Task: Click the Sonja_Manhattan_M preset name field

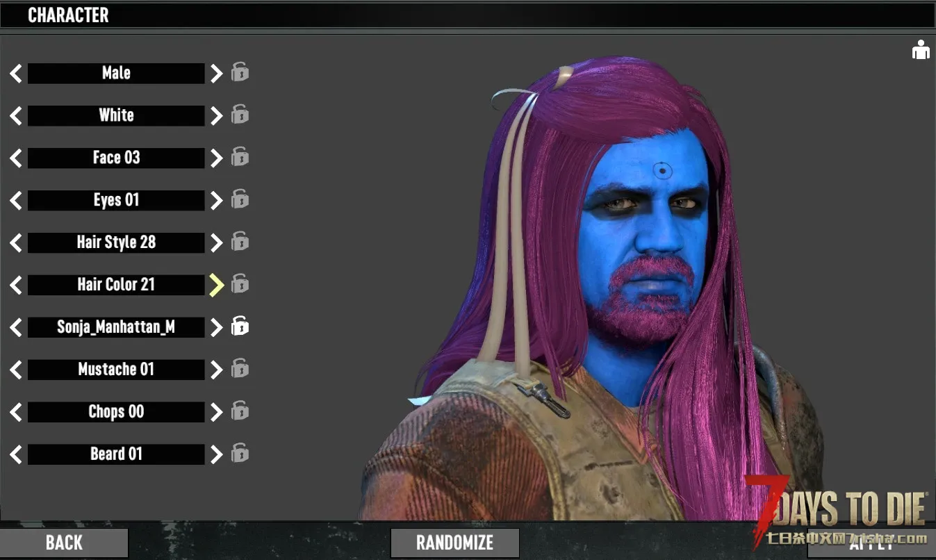Action: pyautogui.click(x=116, y=327)
